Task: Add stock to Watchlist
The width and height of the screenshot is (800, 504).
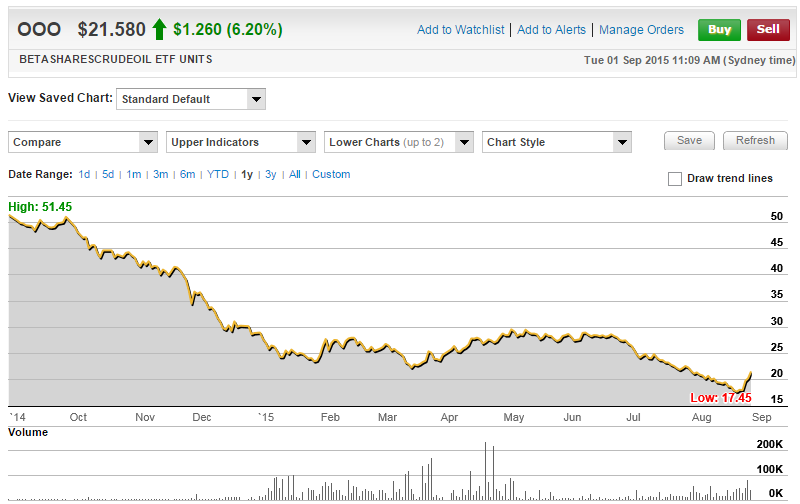Action: (461, 30)
